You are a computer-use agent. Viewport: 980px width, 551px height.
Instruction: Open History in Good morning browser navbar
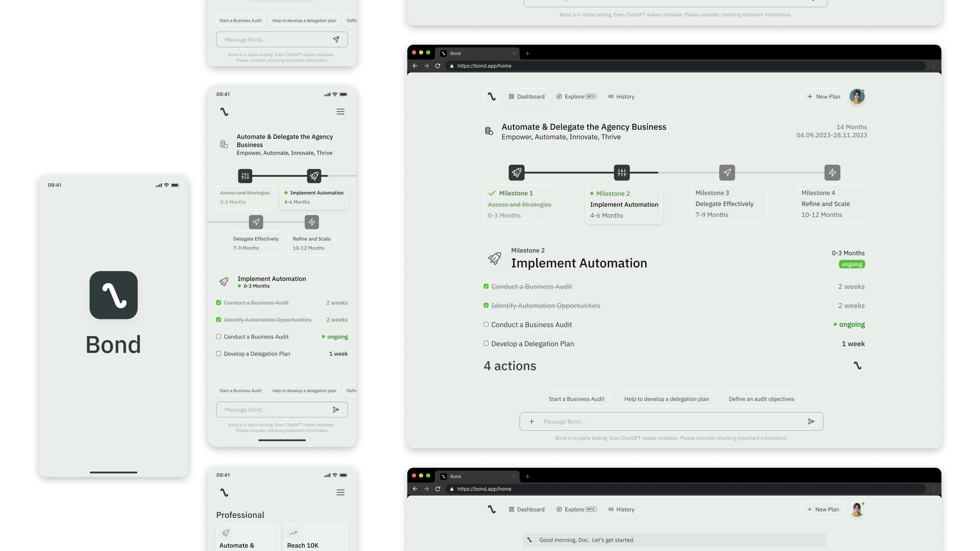[621, 509]
